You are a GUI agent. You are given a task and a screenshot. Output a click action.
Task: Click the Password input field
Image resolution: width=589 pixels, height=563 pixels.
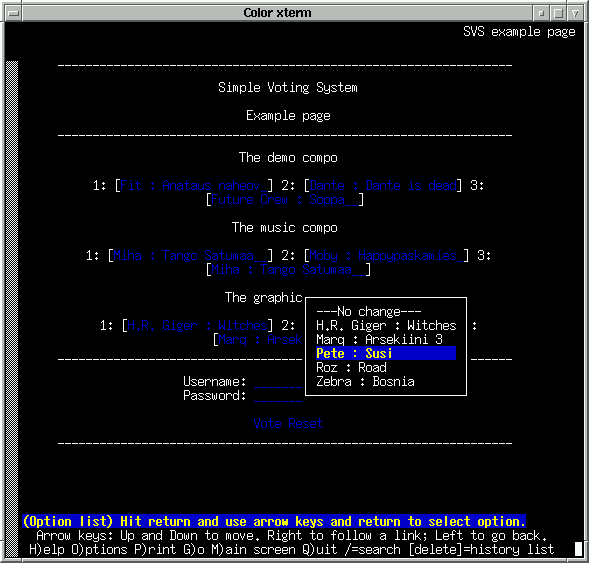click(278, 396)
